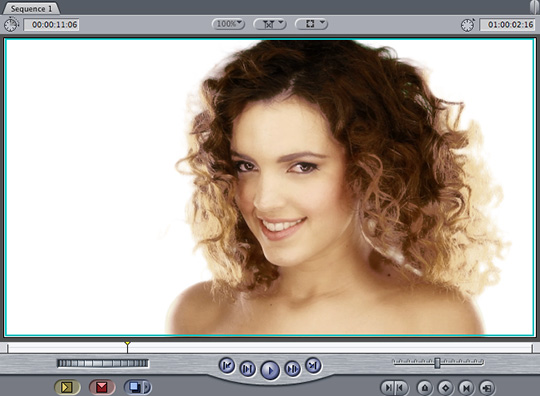Click the blue Replace edit button
Screen dimensions: 540x396
134,387
